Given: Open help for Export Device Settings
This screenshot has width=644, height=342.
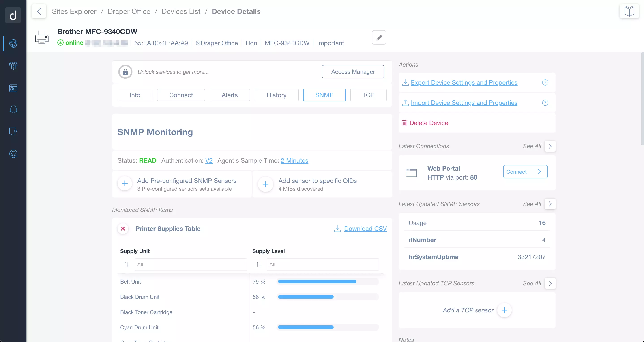Looking at the screenshot, I should [x=545, y=82].
